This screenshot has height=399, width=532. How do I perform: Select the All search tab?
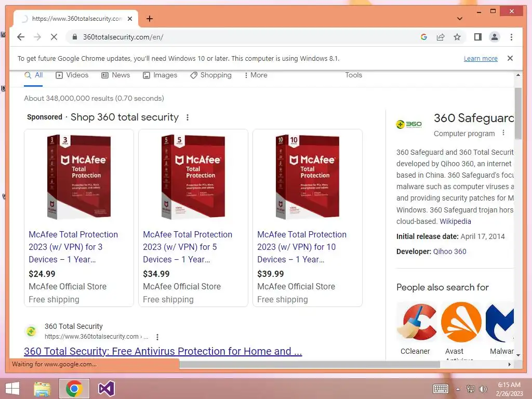[x=34, y=75]
